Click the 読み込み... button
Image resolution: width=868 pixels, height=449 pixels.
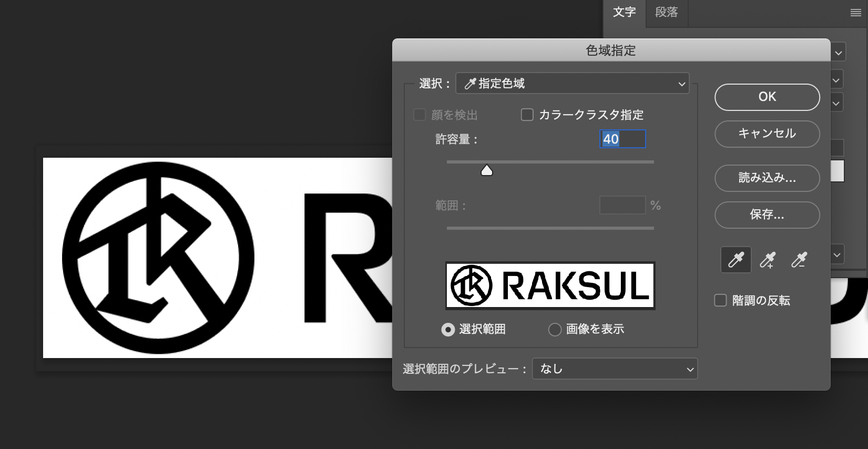click(x=767, y=178)
